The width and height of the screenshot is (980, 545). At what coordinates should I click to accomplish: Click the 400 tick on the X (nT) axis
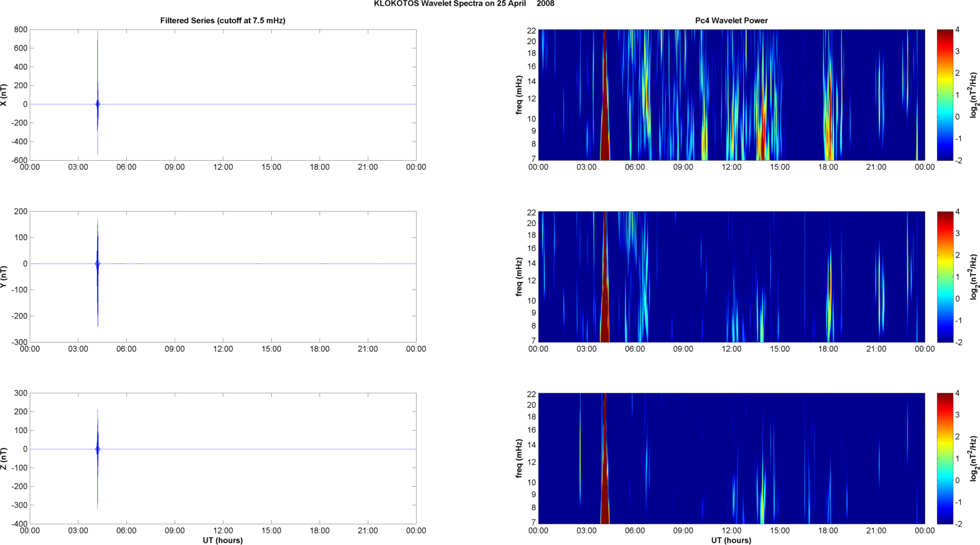click(x=21, y=67)
